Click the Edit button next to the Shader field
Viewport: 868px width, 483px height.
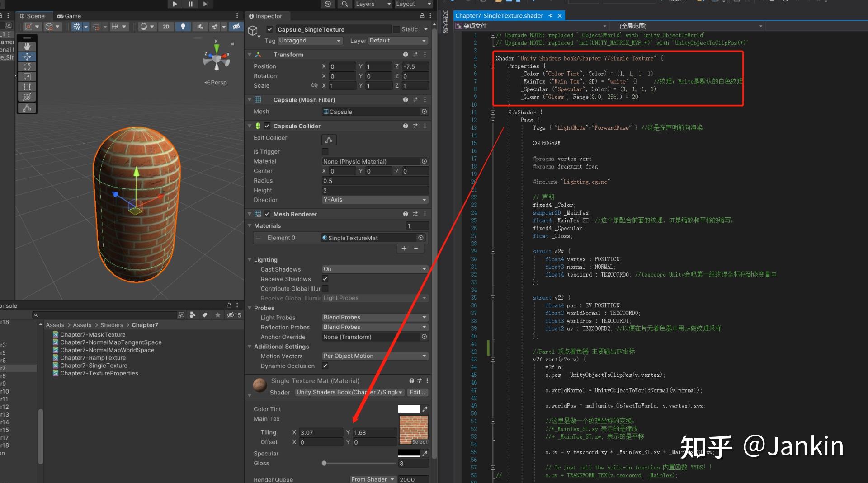(x=417, y=392)
